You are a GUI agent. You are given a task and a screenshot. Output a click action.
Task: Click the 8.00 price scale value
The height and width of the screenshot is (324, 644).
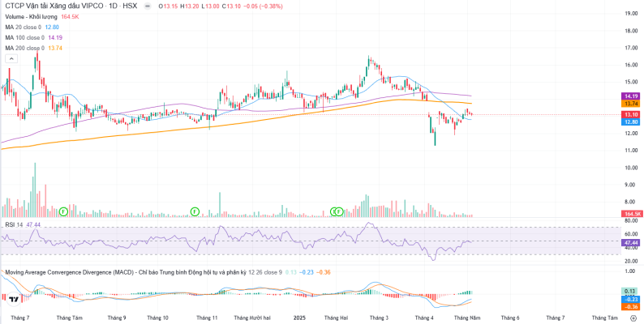[x=630, y=202]
